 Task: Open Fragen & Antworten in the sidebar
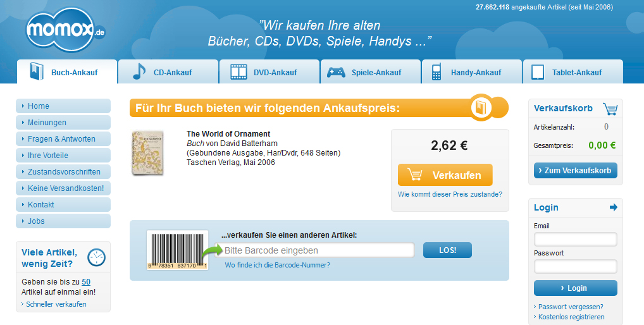click(62, 139)
